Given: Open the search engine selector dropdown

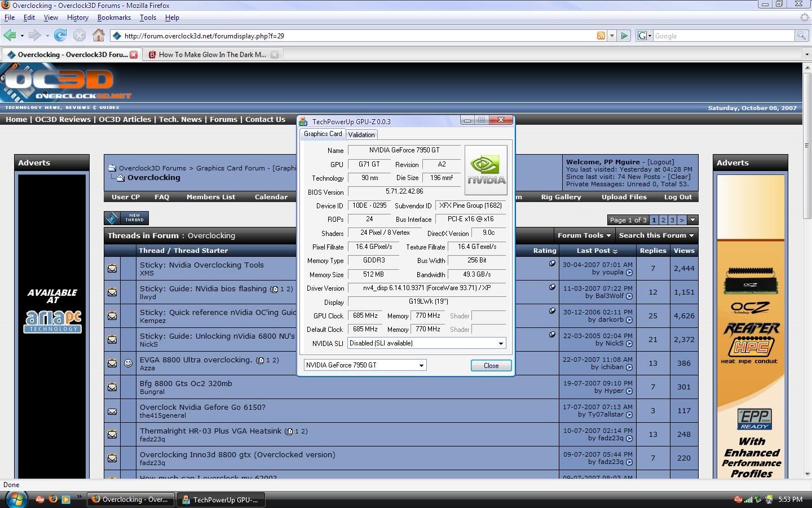Looking at the screenshot, I should [x=644, y=36].
